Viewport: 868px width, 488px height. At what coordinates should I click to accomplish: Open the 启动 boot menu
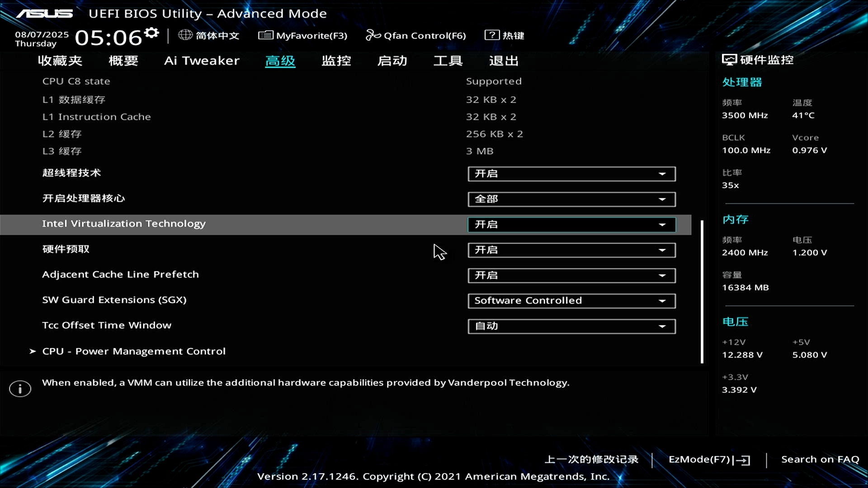pyautogui.click(x=392, y=61)
